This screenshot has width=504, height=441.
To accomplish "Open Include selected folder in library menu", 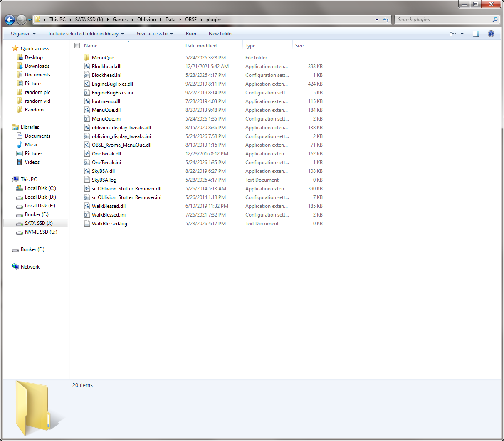I will pyautogui.click(x=86, y=34).
